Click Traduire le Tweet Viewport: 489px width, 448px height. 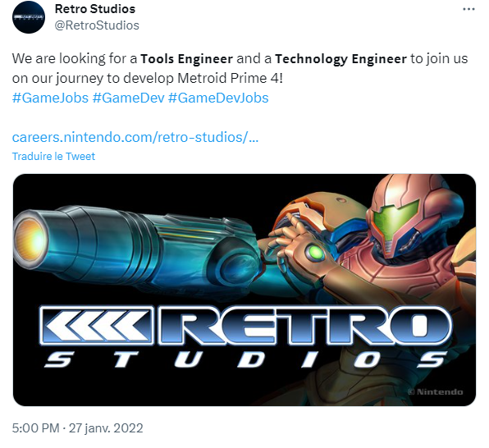pyautogui.click(x=53, y=156)
